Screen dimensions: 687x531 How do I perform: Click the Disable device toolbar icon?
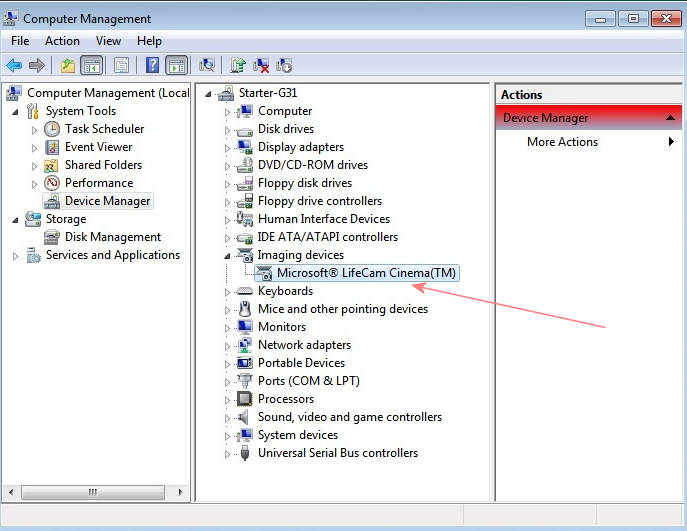(284, 66)
